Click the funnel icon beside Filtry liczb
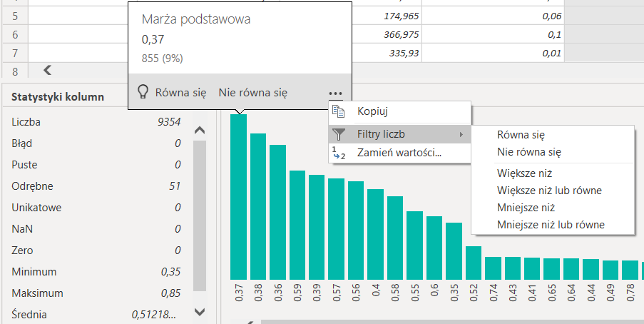 (x=339, y=133)
